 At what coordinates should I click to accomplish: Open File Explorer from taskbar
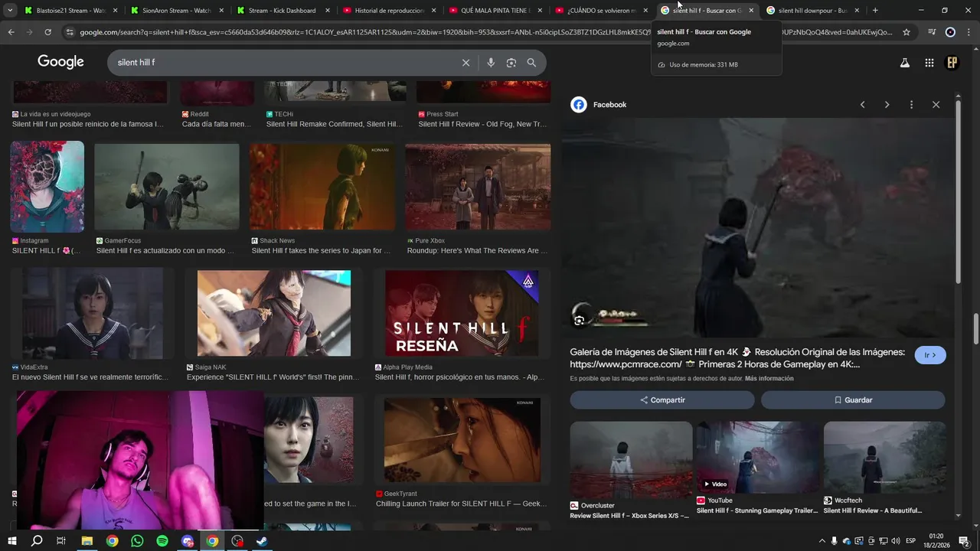87,541
